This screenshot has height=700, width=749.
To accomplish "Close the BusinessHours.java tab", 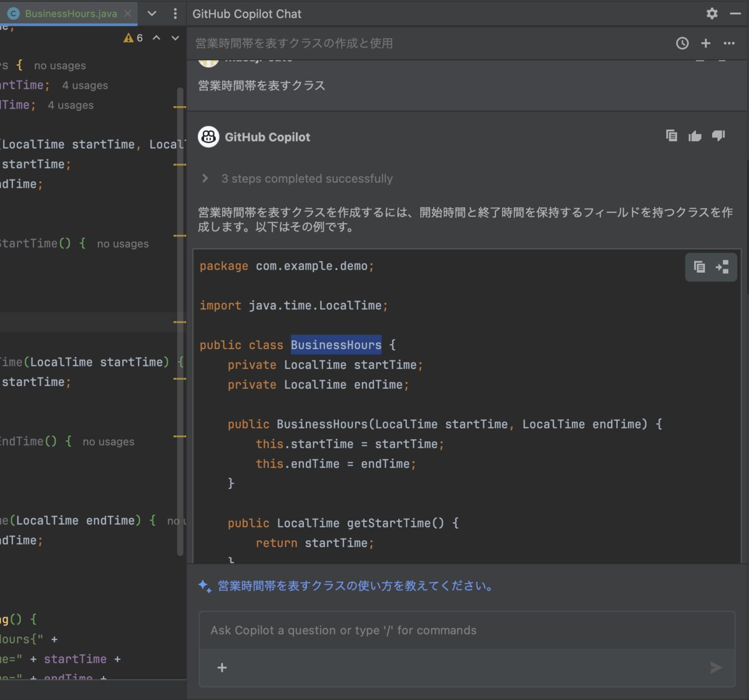I will pyautogui.click(x=127, y=13).
